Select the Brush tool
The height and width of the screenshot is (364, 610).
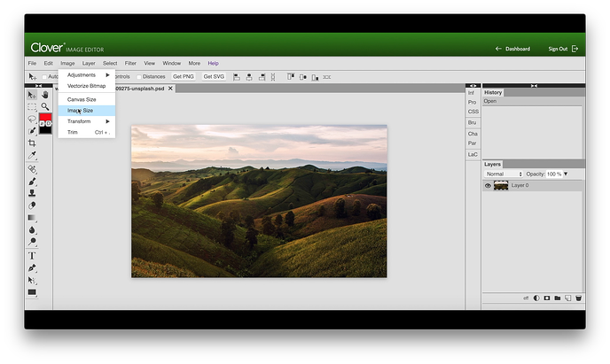[32, 182]
